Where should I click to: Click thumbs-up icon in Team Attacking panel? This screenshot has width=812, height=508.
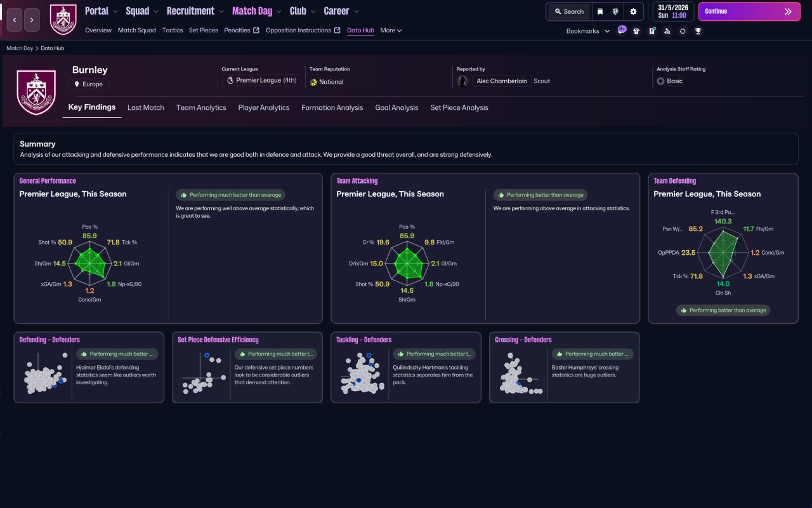pyautogui.click(x=501, y=195)
